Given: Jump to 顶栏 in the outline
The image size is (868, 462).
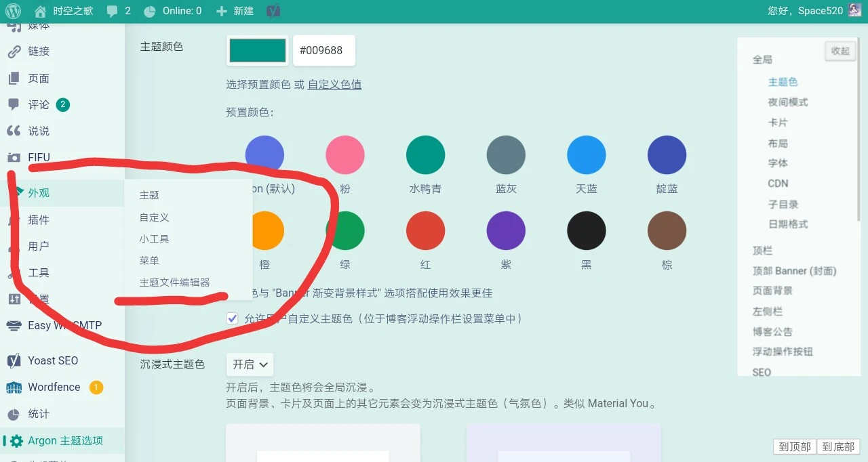Looking at the screenshot, I should [762, 251].
